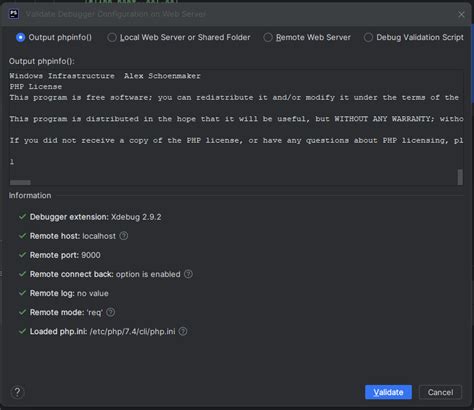474x410 pixels.
Task: Click 'option is enabled' text
Action: pyautogui.click(x=148, y=274)
